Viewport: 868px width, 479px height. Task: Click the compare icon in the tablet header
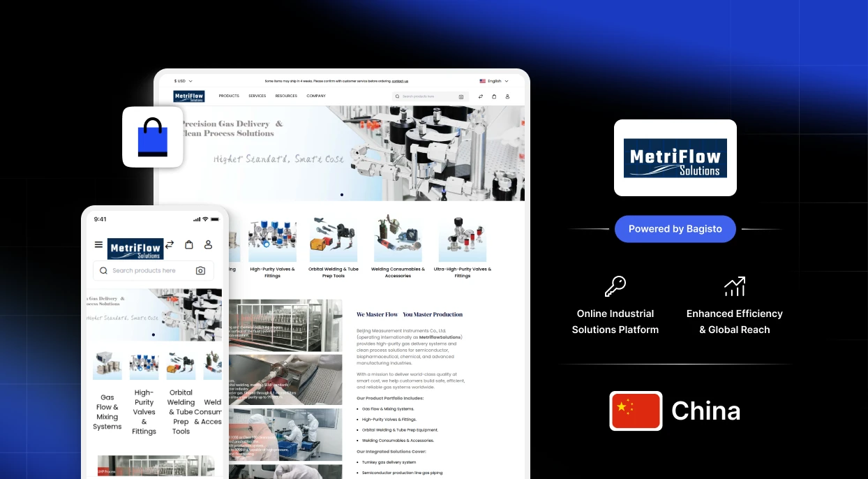[481, 96]
